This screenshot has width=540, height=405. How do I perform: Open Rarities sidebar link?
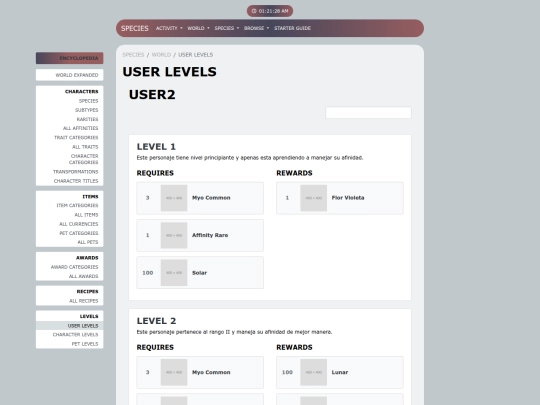click(87, 119)
